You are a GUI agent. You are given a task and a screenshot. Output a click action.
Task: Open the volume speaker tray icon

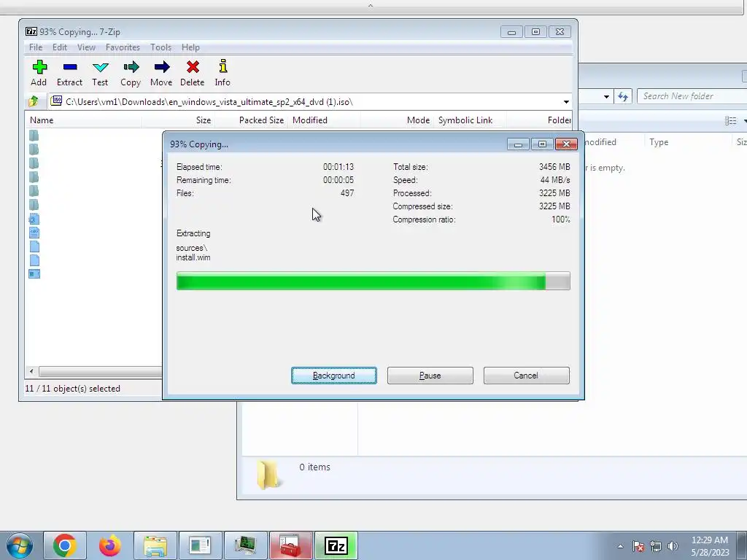tap(673, 546)
